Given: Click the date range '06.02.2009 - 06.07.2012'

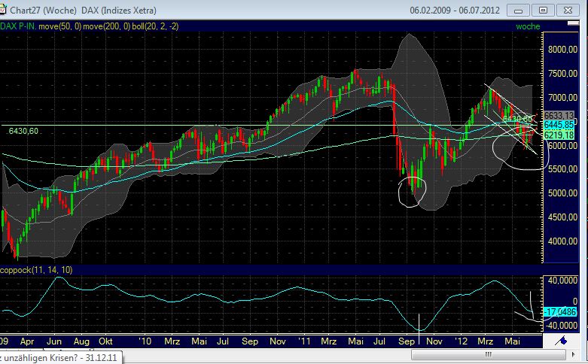Looking at the screenshot, I should point(455,10).
